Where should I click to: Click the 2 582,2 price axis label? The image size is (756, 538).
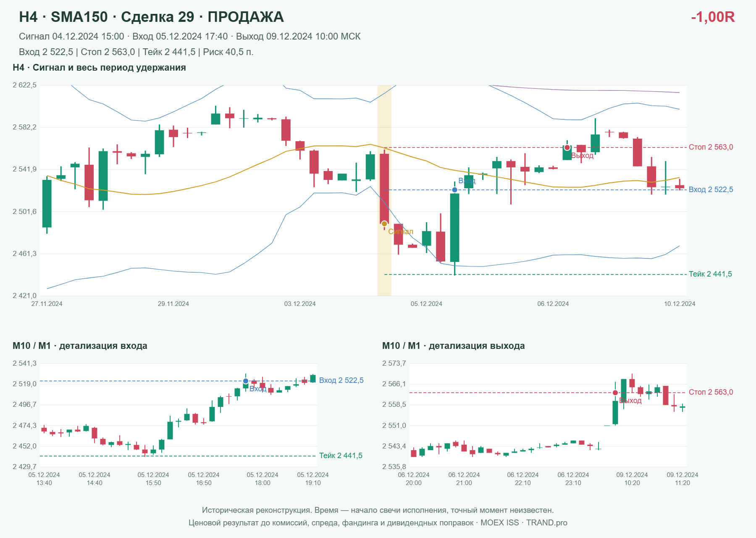(24, 127)
